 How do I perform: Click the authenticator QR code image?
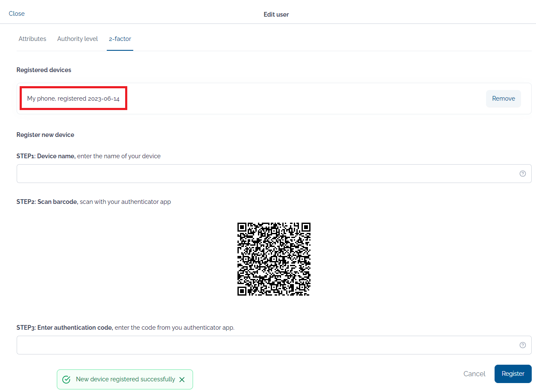coord(274,259)
